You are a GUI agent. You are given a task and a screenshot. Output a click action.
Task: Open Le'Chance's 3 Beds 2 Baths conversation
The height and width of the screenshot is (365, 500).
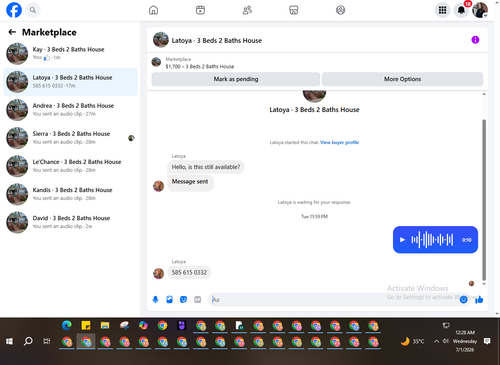point(70,166)
